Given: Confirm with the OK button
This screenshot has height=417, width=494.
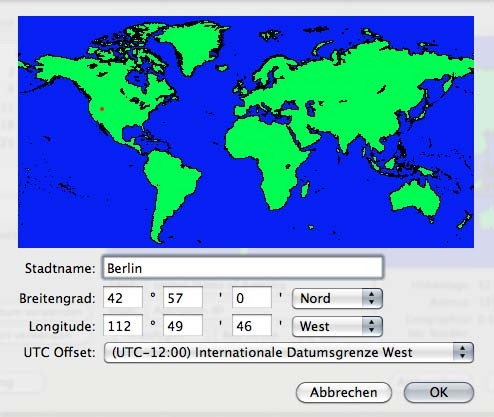Looking at the screenshot, I should (x=439, y=392).
